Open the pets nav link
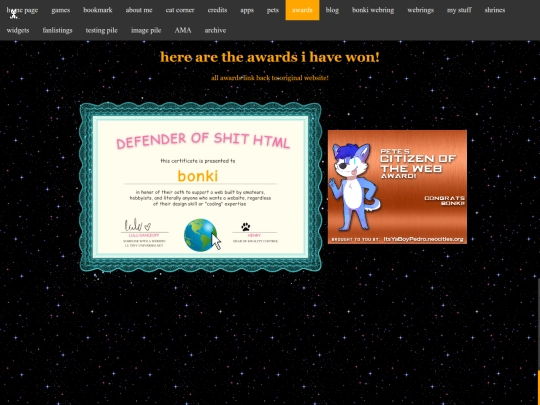The width and height of the screenshot is (540, 405). (272, 10)
